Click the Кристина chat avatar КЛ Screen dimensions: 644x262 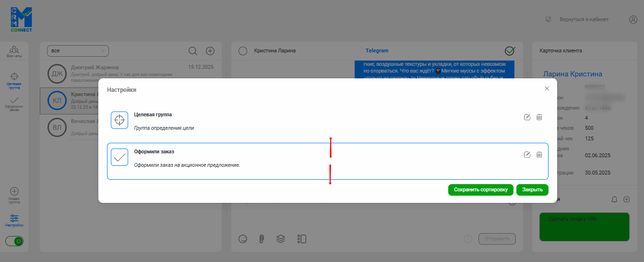[58, 100]
